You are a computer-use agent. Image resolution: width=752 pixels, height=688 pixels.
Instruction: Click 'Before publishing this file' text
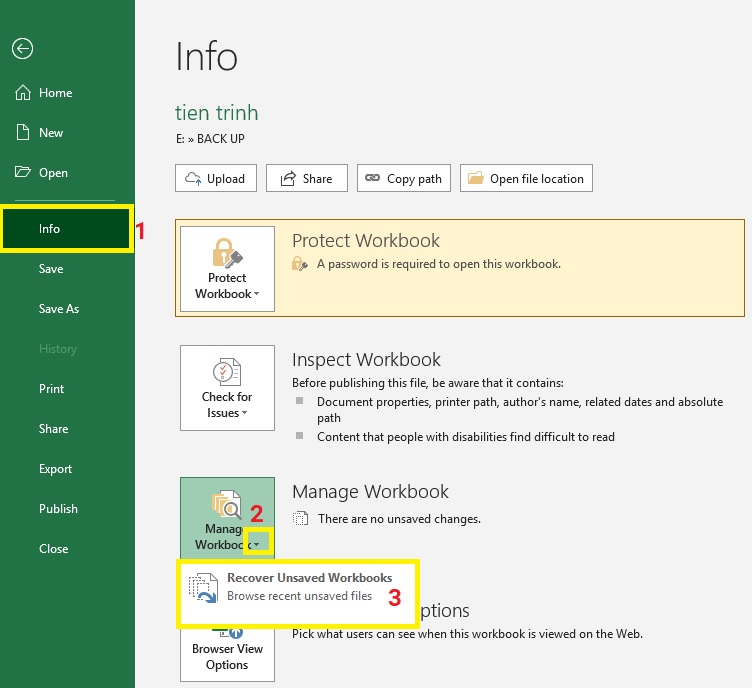pos(428,383)
